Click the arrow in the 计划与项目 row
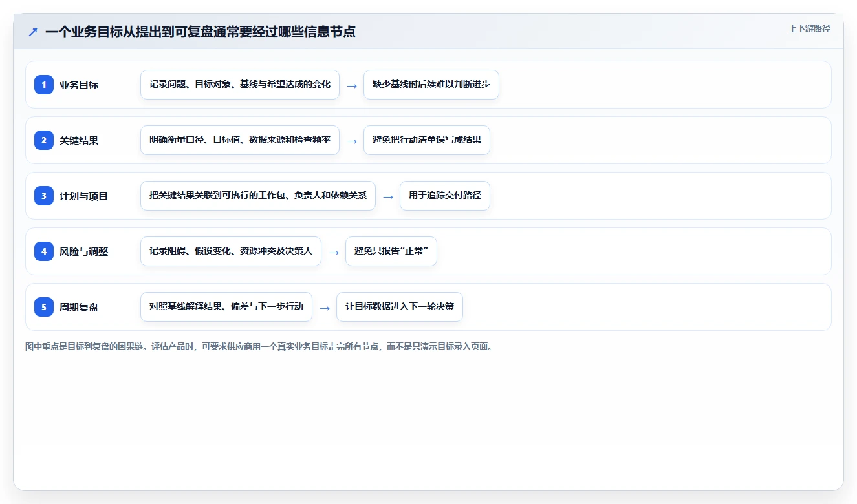The width and height of the screenshot is (857, 504). click(387, 196)
